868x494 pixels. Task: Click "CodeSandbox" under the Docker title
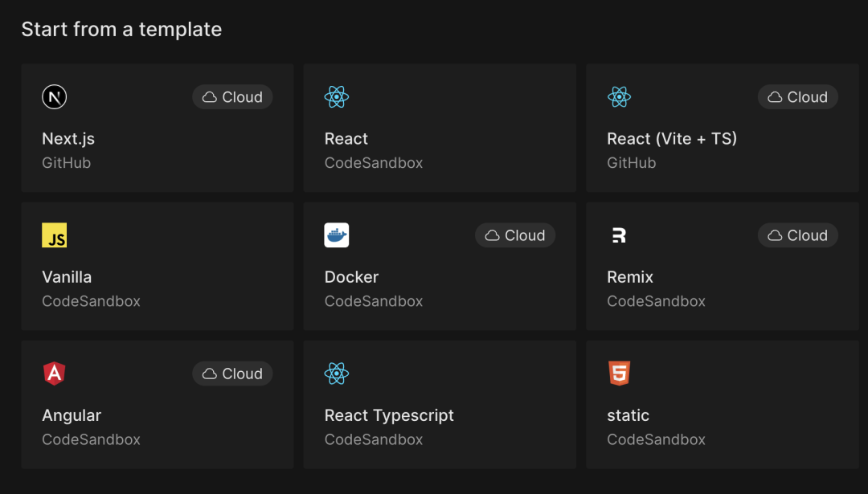click(374, 301)
